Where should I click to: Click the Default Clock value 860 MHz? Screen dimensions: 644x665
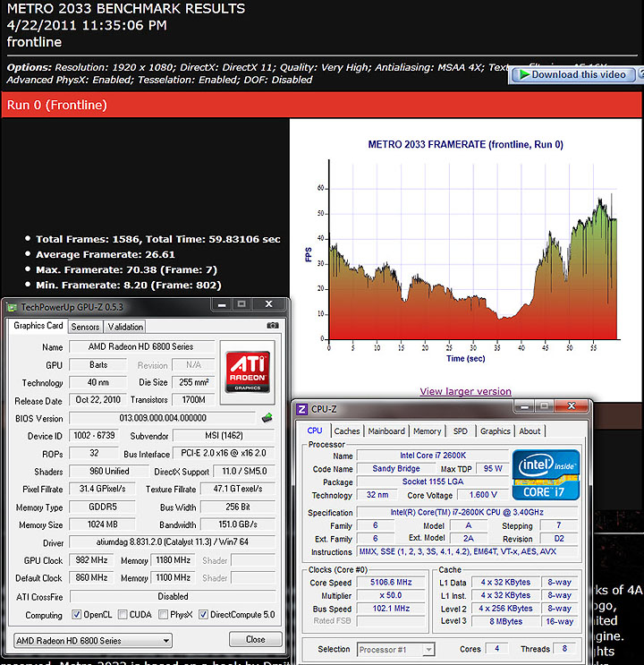pos(91,577)
